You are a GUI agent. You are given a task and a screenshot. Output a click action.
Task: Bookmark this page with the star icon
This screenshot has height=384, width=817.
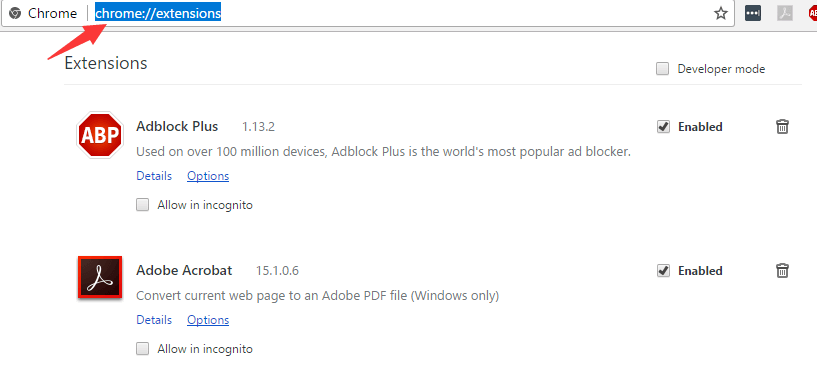pyautogui.click(x=721, y=14)
